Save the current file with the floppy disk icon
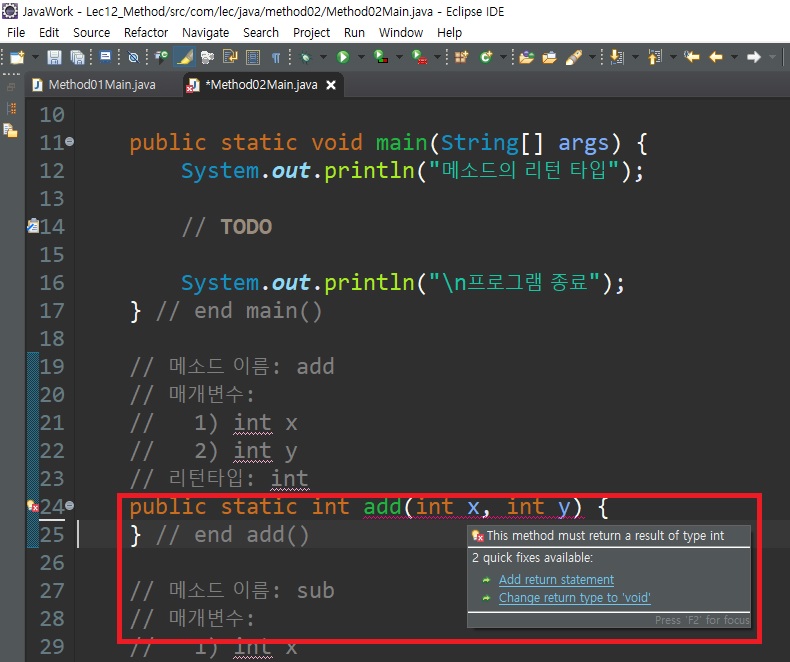This screenshot has width=790, height=662. [x=54, y=57]
